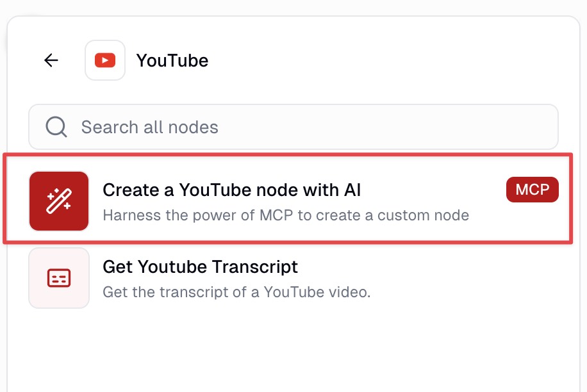Image resolution: width=587 pixels, height=392 pixels.
Task: Click the red transcript icon beside Get Youtube Transcript
Action: coord(58,277)
